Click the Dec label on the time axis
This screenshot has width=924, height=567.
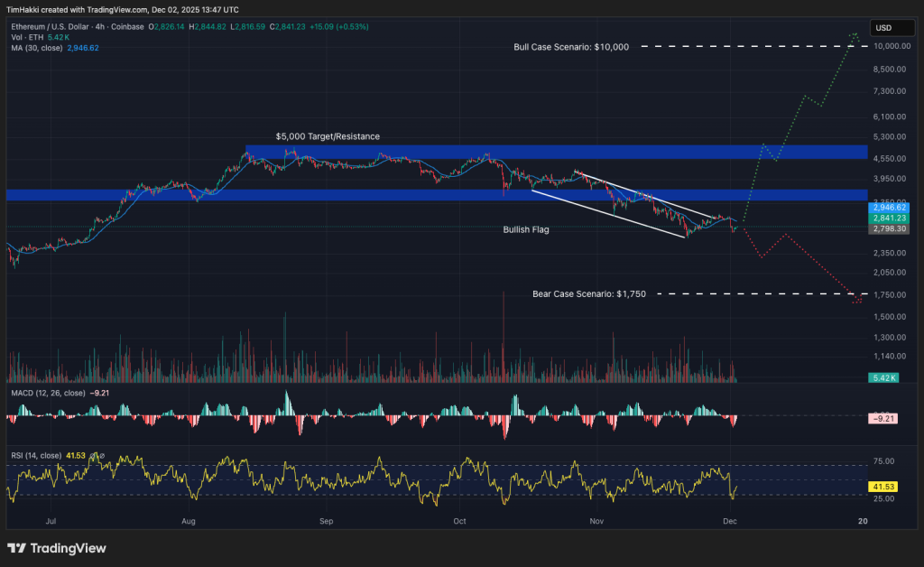[x=729, y=521]
